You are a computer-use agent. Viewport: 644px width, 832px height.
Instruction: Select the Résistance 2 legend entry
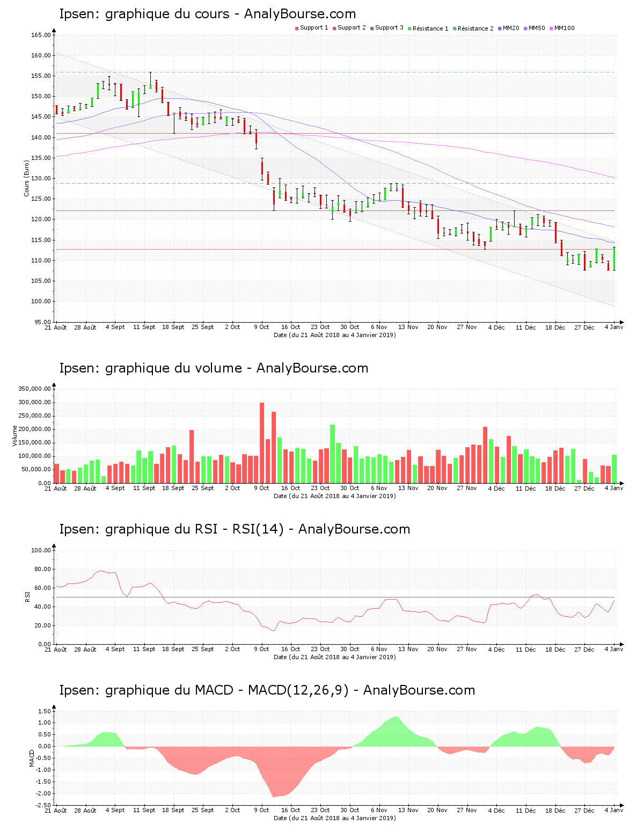pos(475,28)
